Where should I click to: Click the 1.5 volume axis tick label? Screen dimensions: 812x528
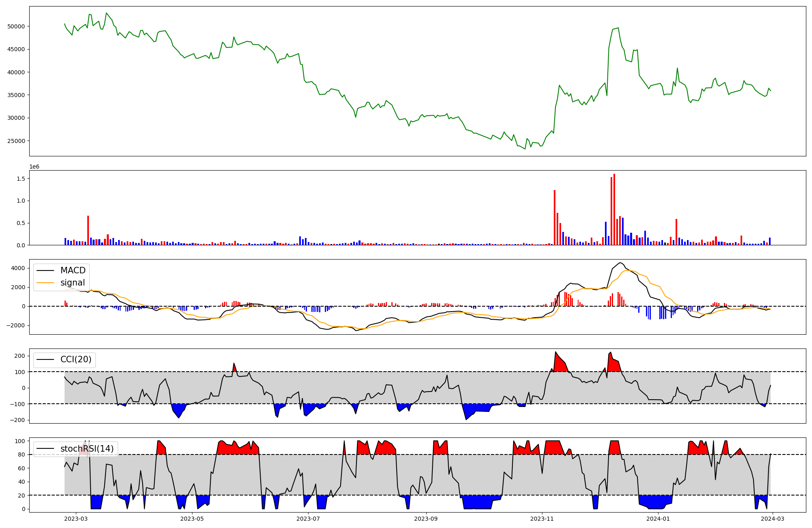coord(21,179)
